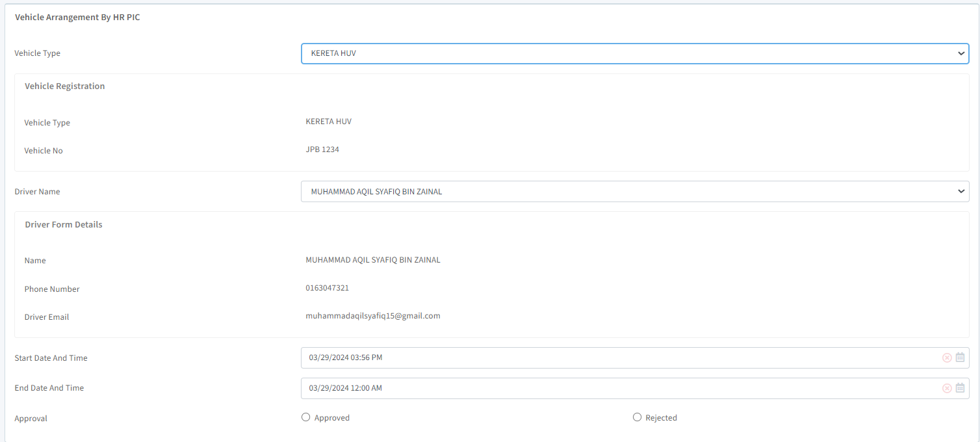Viewport: 980px width, 442px height.
Task: Click the driver email address text
Action: click(x=373, y=316)
